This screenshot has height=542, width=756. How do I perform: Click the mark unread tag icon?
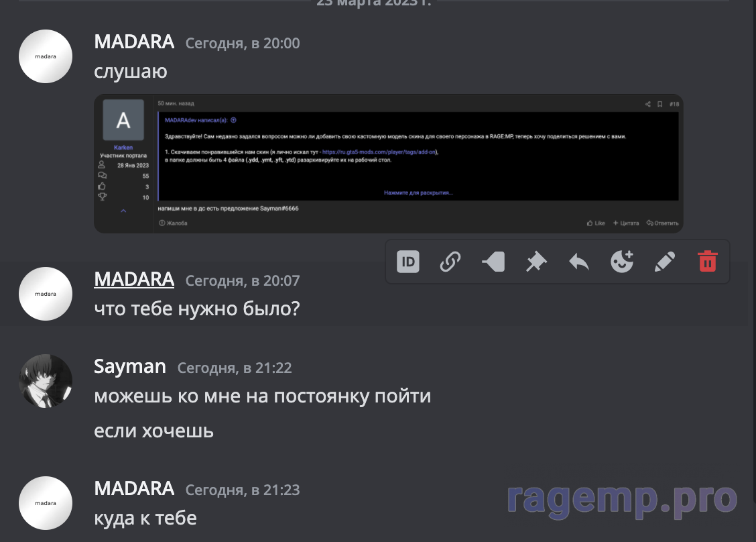(x=493, y=262)
